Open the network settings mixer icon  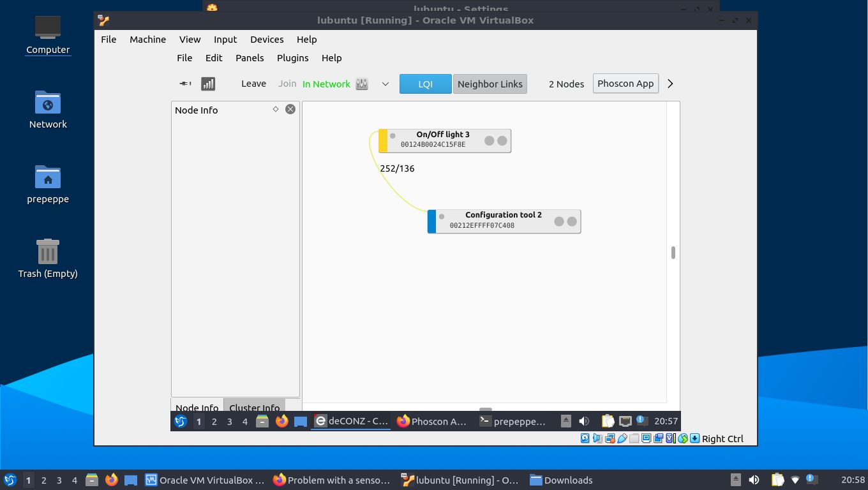pos(362,84)
